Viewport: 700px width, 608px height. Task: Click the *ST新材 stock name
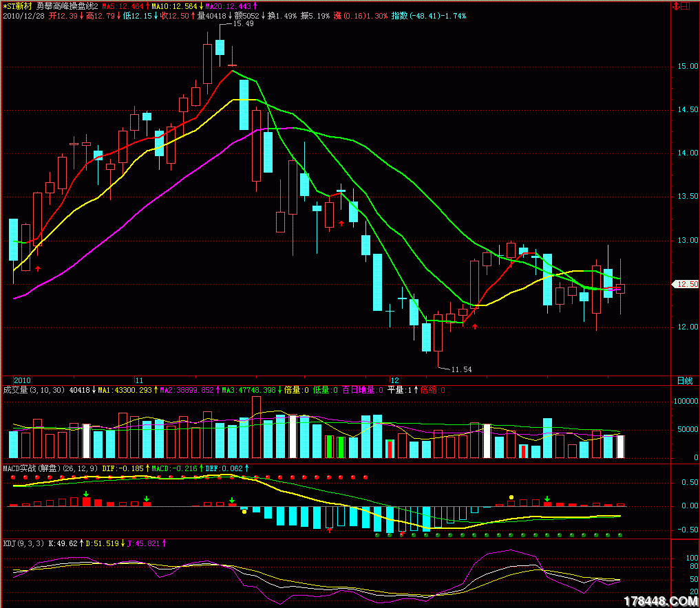coord(17,6)
